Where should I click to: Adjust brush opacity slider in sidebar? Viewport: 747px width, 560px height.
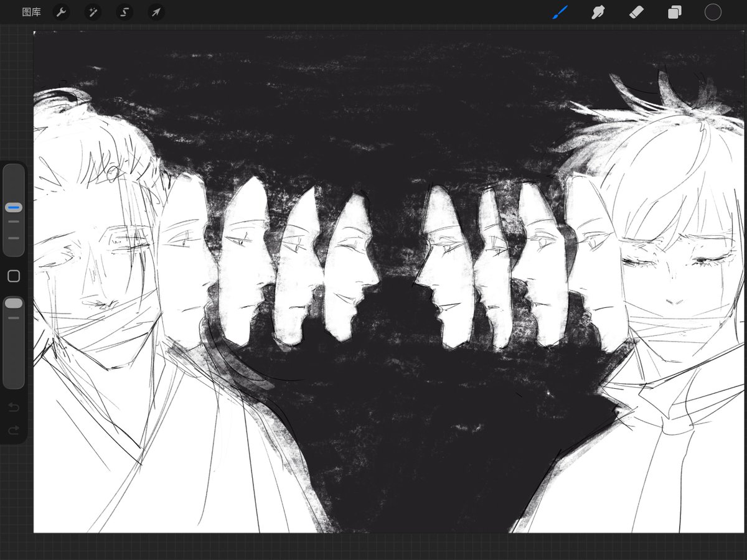point(14,342)
